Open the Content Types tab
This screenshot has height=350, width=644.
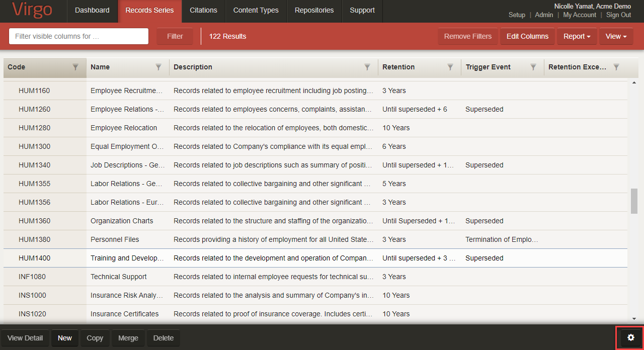pyautogui.click(x=256, y=11)
